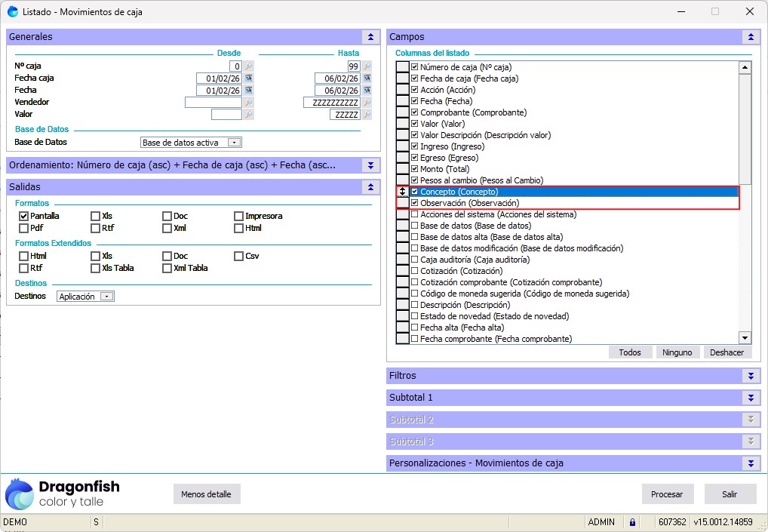The image size is (768, 532).
Task: Open the Base de Datos dropdown
Action: point(234,143)
